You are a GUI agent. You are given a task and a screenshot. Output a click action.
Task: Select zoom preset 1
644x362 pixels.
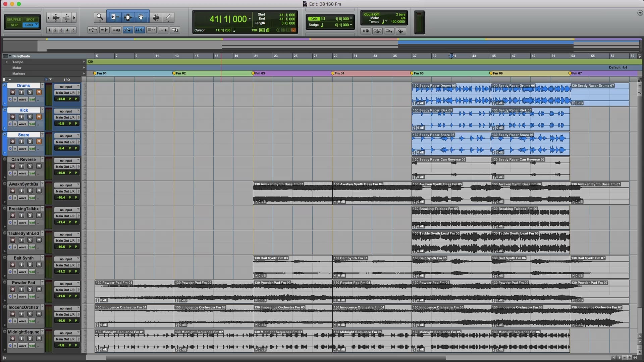point(49,30)
